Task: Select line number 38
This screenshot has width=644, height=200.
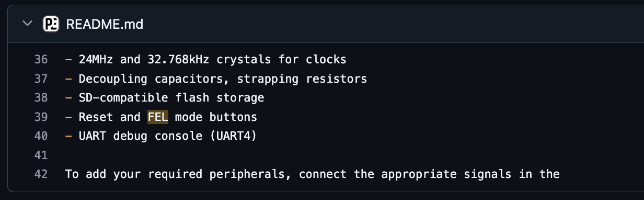Action: click(x=41, y=98)
